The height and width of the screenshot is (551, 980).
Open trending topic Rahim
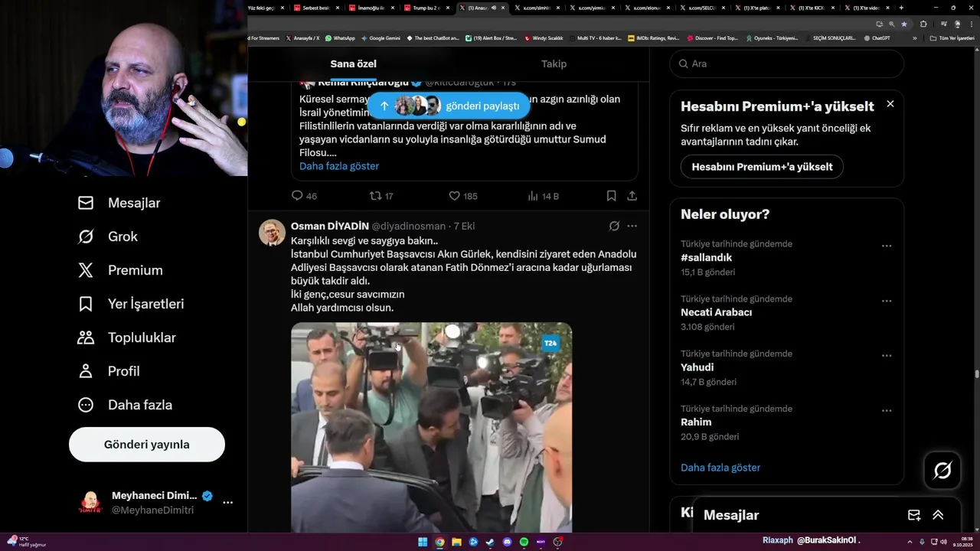tap(696, 422)
